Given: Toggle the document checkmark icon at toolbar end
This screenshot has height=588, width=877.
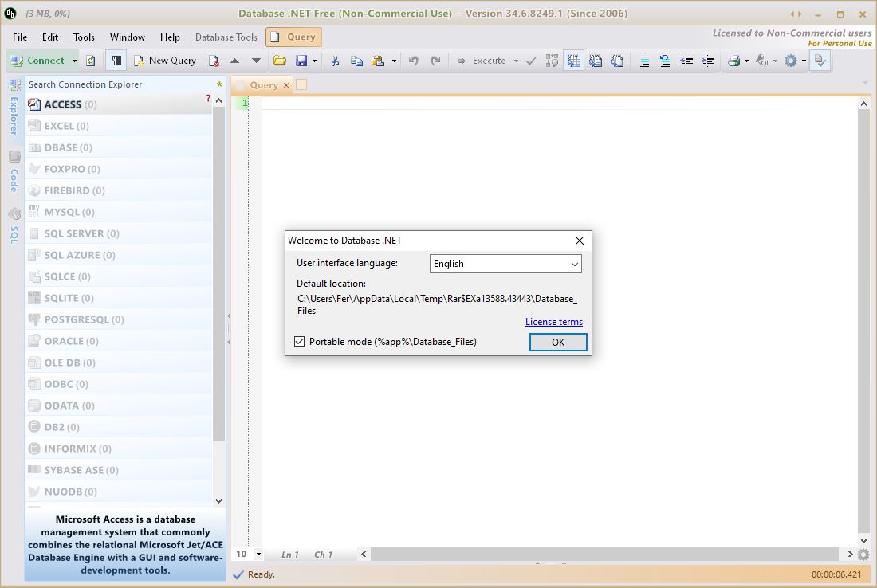Looking at the screenshot, I should (820, 61).
